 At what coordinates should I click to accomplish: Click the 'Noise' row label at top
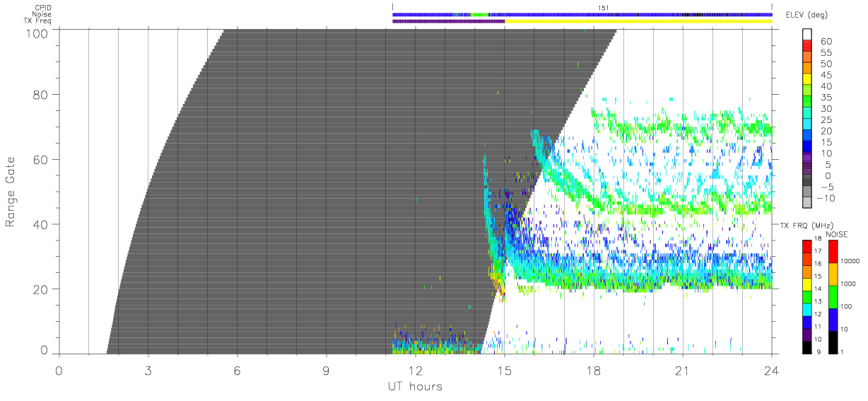point(42,14)
